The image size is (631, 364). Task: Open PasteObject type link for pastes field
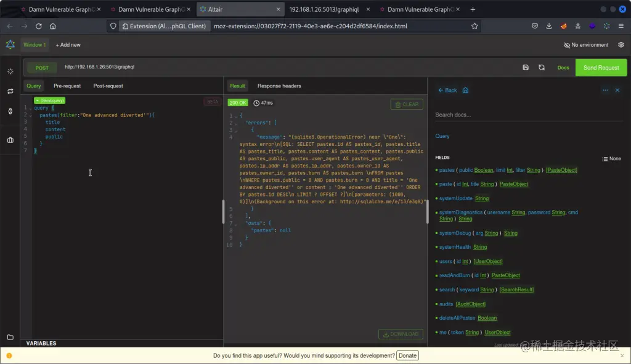[561, 170]
